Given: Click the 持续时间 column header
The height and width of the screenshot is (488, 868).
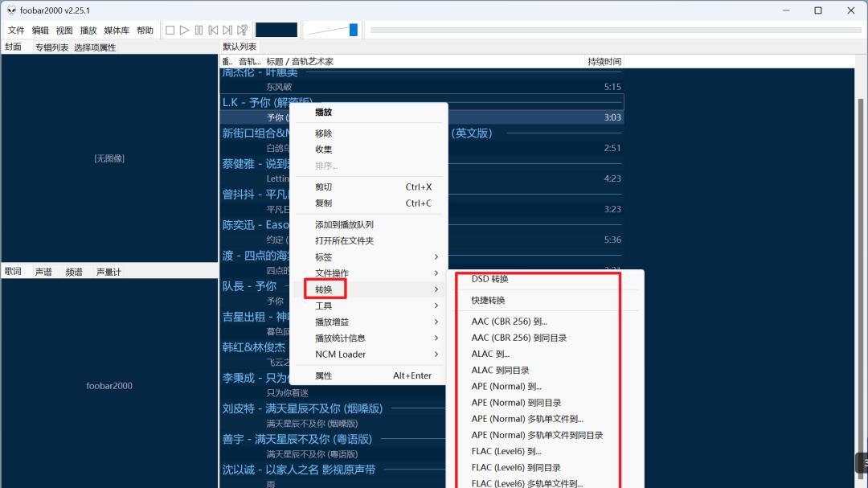Looking at the screenshot, I should [x=604, y=61].
